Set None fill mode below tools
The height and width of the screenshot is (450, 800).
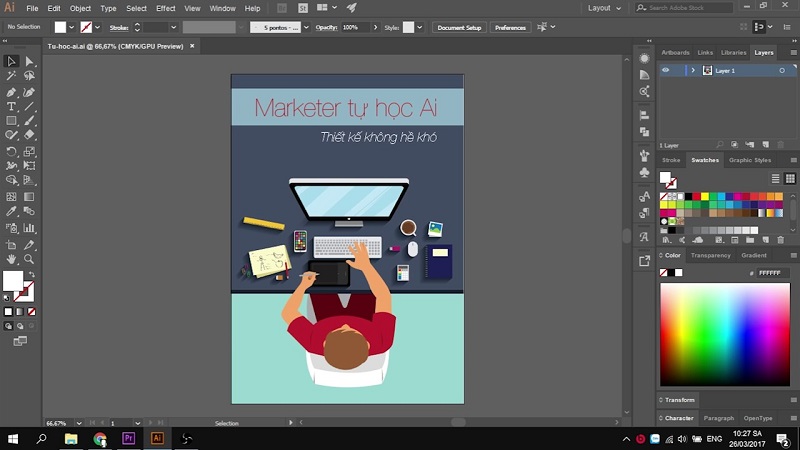tap(32, 312)
